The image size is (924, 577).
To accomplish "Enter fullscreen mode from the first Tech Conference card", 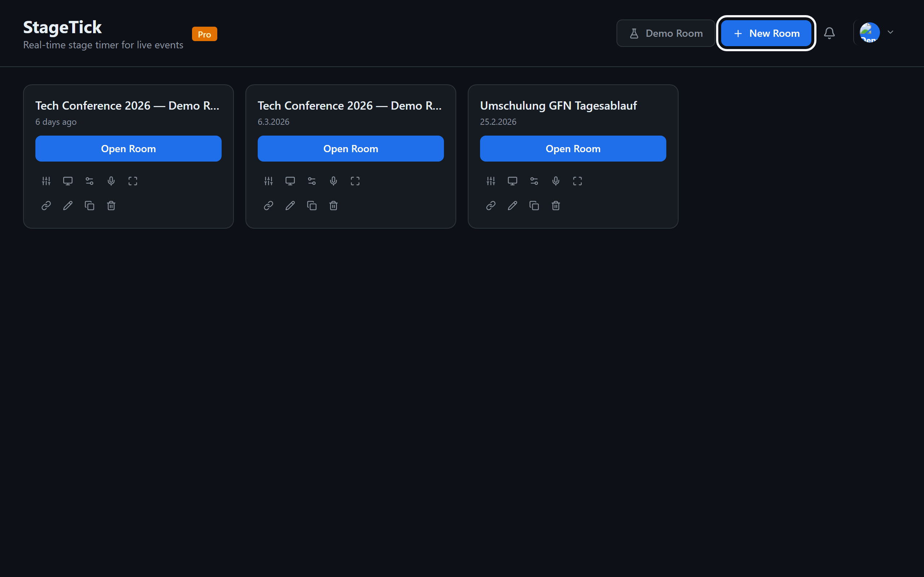I will click(132, 181).
